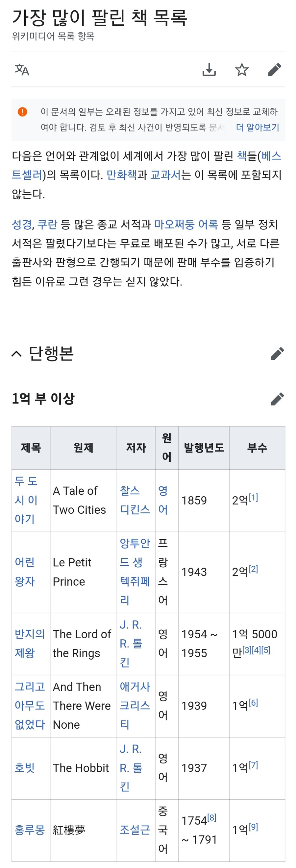Follow the 교과서 link
The image size is (296, 868).
click(165, 175)
